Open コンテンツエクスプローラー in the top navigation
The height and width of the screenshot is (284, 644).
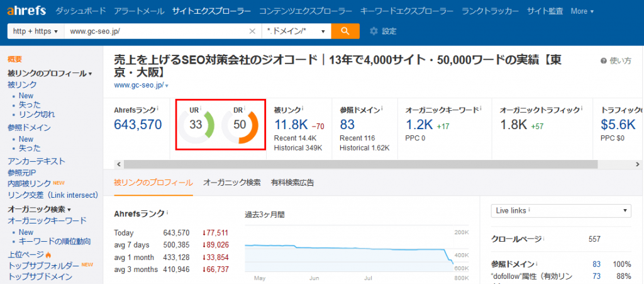[x=306, y=11]
